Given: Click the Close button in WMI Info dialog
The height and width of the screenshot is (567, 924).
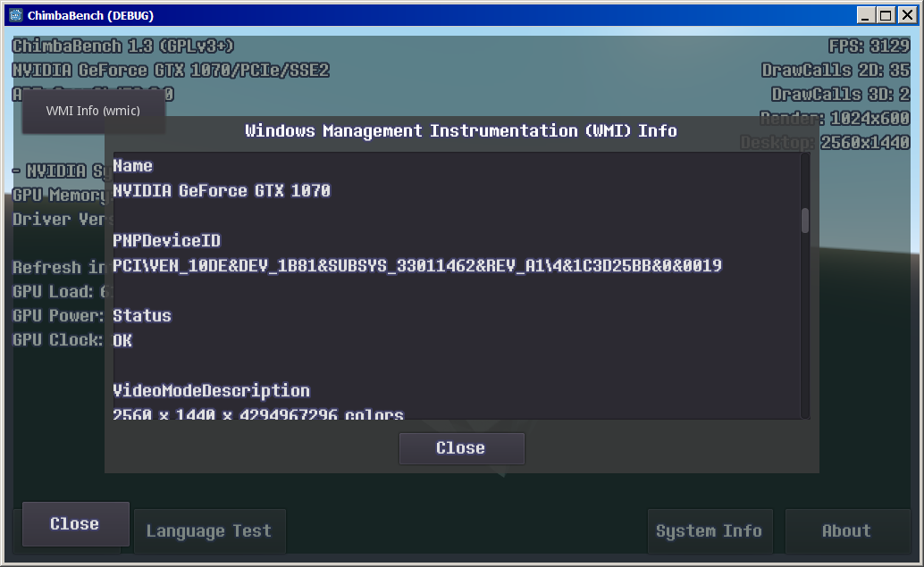Looking at the screenshot, I should click(x=461, y=448).
